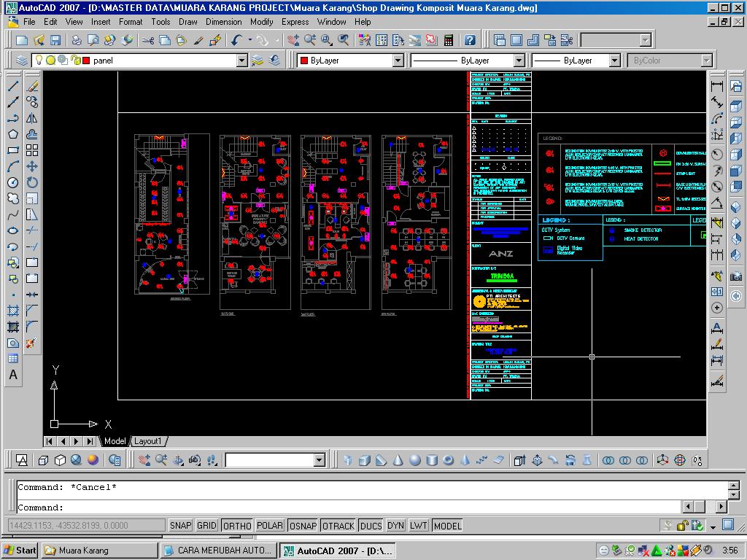Switch to the Layout1 tab
This screenshot has height=560, width=747.
[x=148, y=441]
